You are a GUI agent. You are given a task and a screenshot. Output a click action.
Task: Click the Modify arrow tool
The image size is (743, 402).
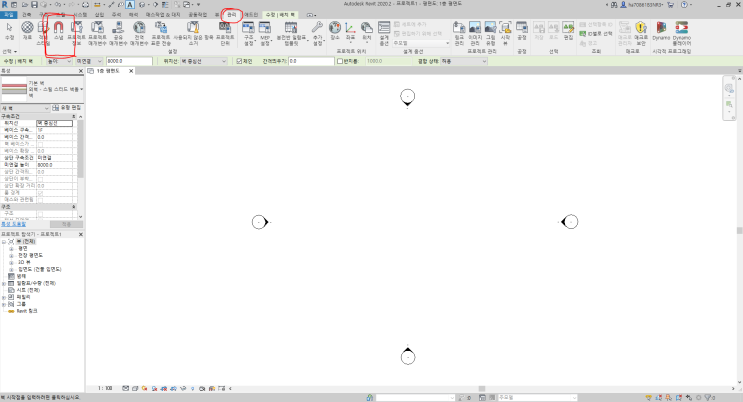pos(9,31)
